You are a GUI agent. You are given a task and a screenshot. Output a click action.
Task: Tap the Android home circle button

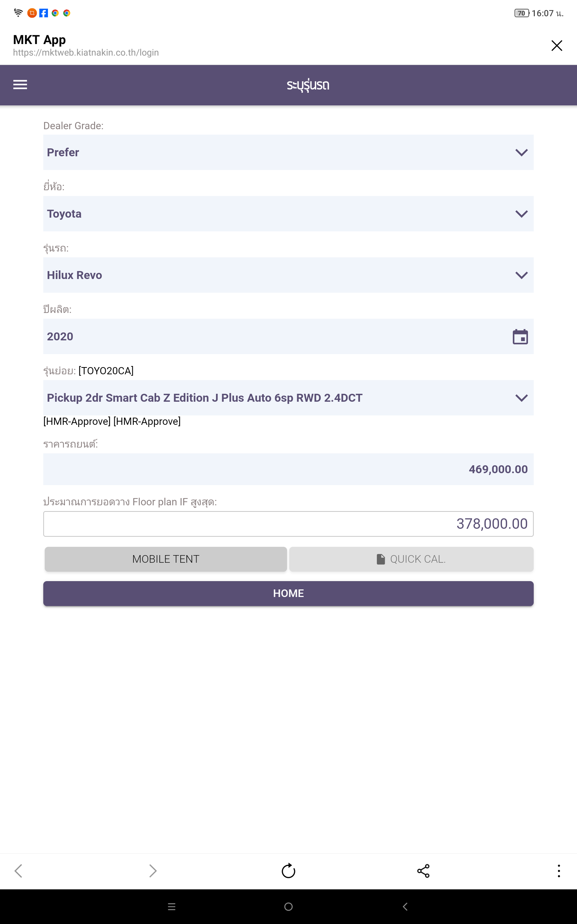(288, 906)
